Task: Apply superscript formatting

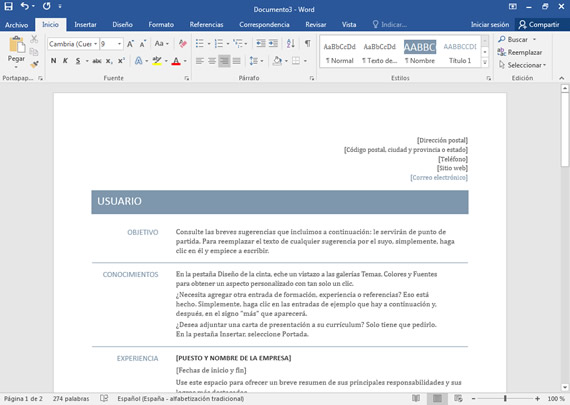Action: point(121,61)
